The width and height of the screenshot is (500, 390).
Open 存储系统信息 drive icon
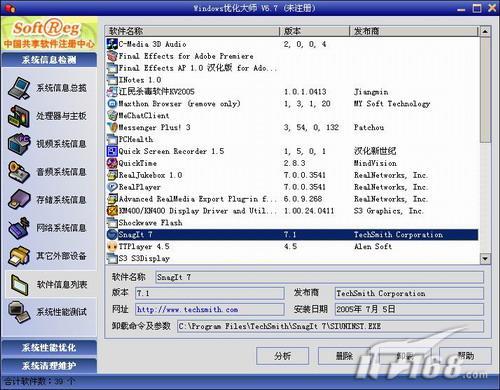(x=20, y=200)
